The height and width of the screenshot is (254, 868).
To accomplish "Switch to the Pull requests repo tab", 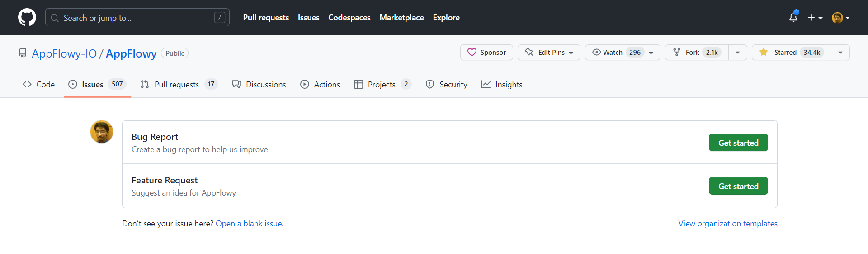I will coord(179,84).
